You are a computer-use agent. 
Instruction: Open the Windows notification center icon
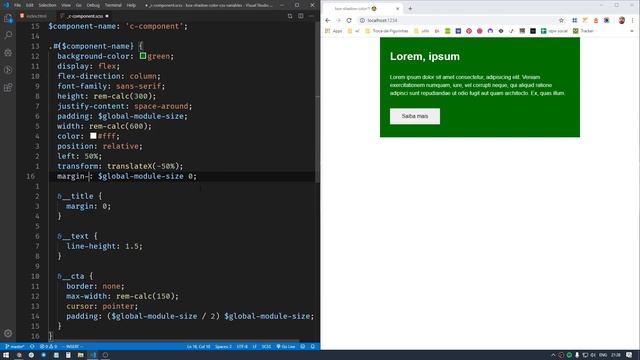pyautogui.click(x=629, y=355)
